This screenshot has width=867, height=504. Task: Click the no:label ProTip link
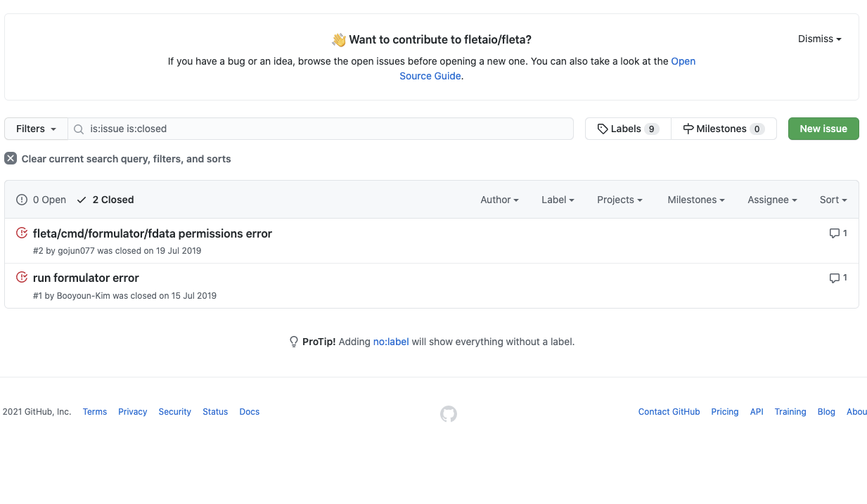click(391, 342)
